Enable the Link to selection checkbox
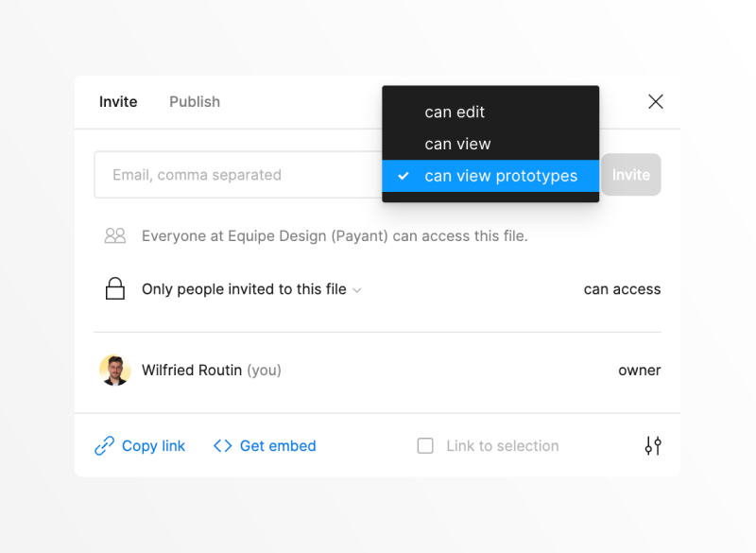The image size is (756, 553). coord(425,446)
